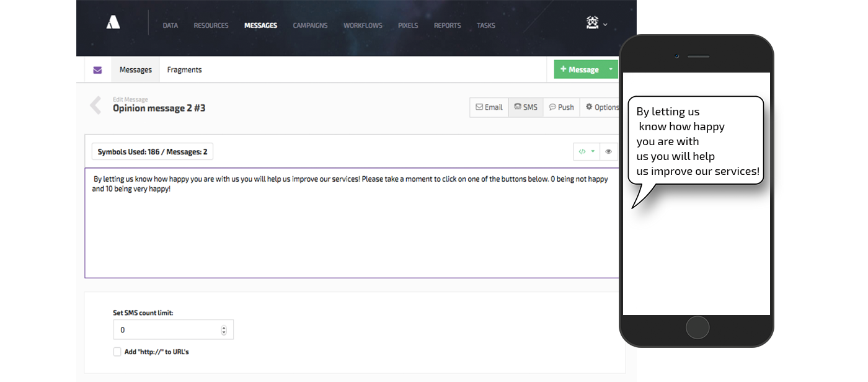Viewport: 868px width, 382px height.
Task: Create a new message with + Message
Action: click(579, 69)
